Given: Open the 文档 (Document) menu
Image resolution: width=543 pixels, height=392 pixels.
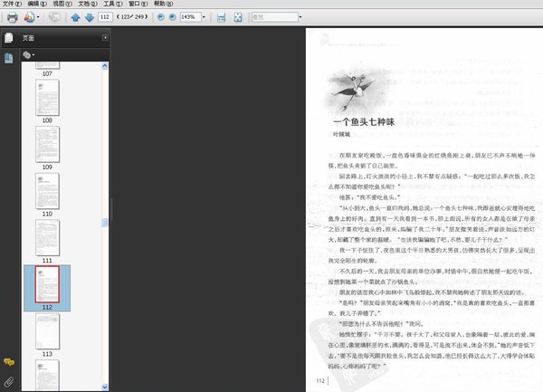Looking at the screenshot, I should tap(88, 4).
